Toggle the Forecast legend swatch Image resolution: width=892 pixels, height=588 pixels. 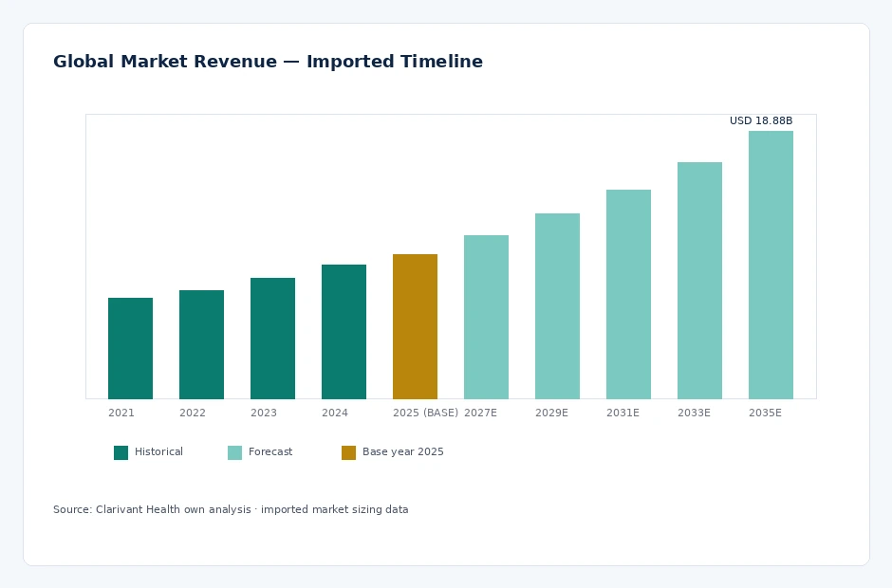point(234,452)
